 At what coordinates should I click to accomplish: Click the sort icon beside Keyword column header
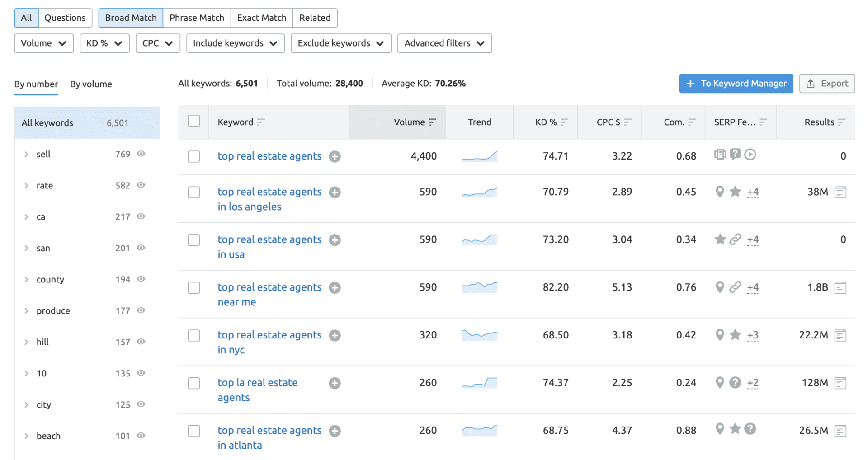[x=261, y=122]
